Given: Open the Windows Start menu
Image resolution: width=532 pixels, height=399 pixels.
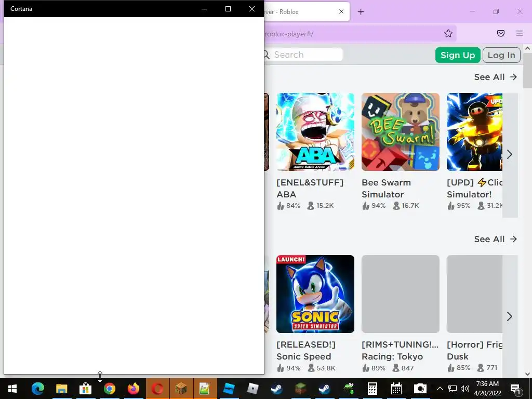Looking at the screenshot, I should coord(12,389).
